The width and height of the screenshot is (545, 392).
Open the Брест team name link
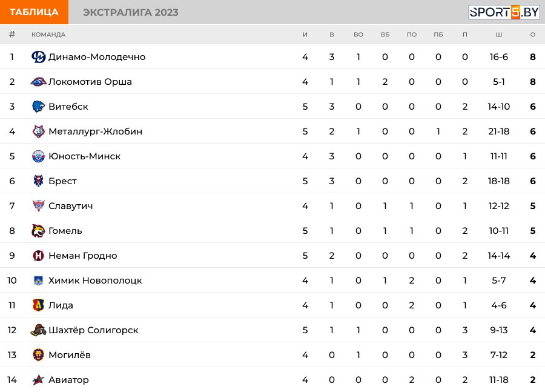tap(62, 181)
